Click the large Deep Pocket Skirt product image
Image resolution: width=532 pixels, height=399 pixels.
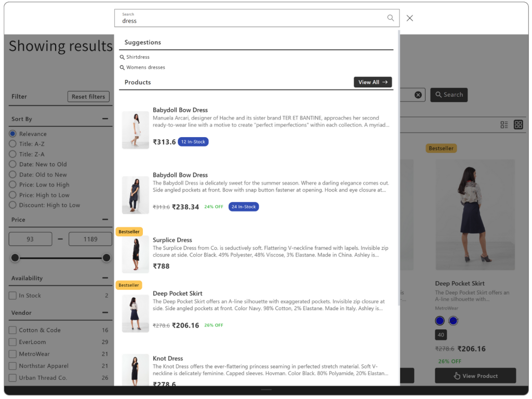click(x=475, y=215)
